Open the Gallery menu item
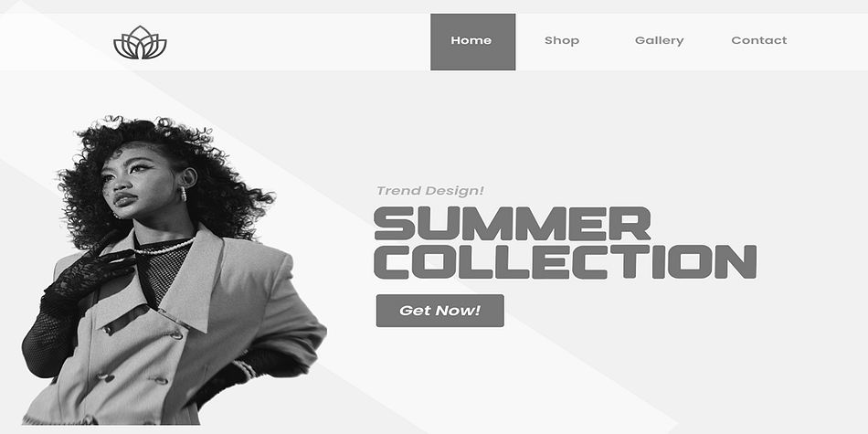The image size is (868, 434). (x=659, y=40)
